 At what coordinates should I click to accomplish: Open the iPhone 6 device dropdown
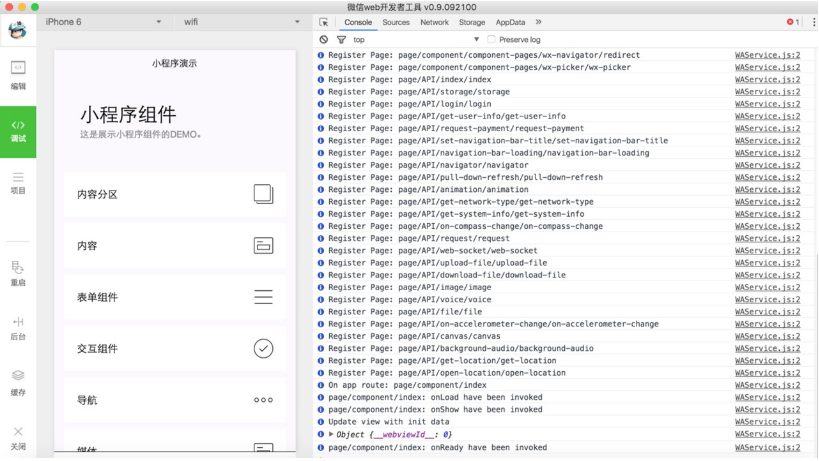pos(103,22)
